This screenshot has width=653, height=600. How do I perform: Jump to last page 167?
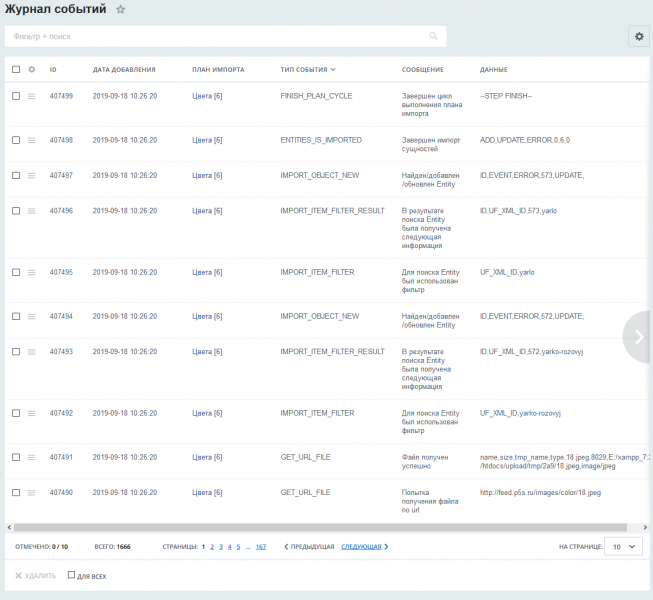(260, 547)
